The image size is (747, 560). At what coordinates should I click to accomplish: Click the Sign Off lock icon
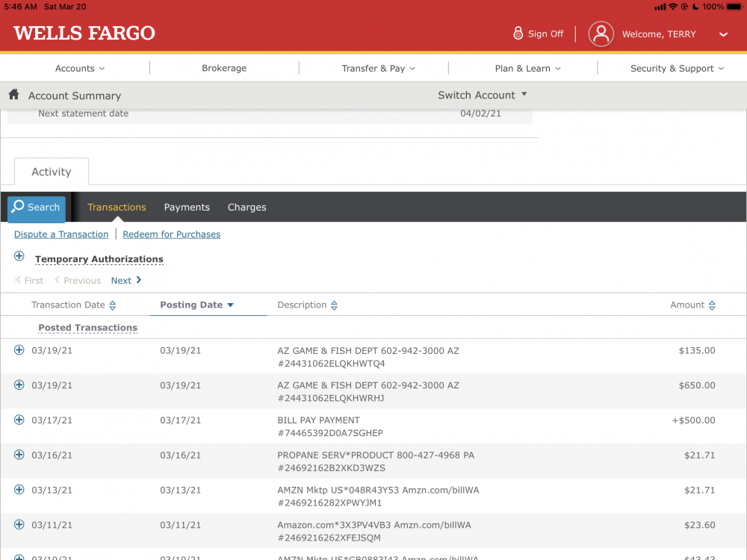coord(518,33)
